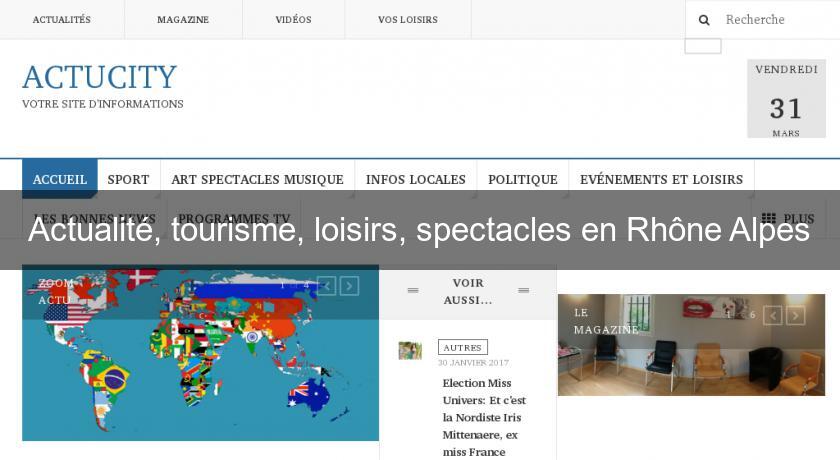This screenshot has width=840, height=460.
Task: Click the Vendredi 31 Mars date box
Action: click(786, 99)
